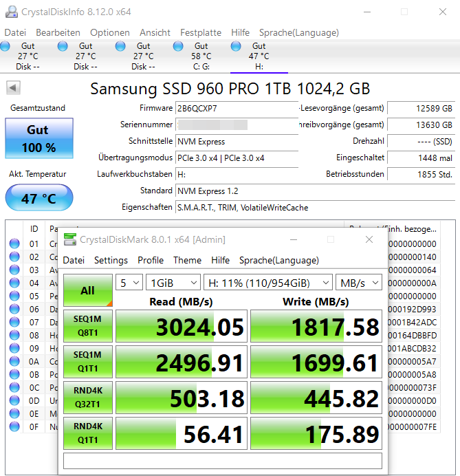
Task: Run the RND4K Q32T1 benchmark
Action: (88, 398)
